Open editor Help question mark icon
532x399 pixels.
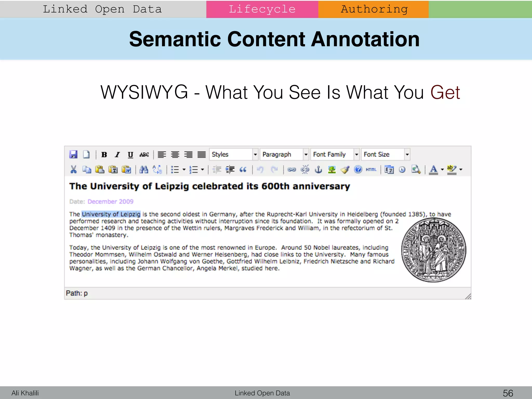(x=358, y=170)
